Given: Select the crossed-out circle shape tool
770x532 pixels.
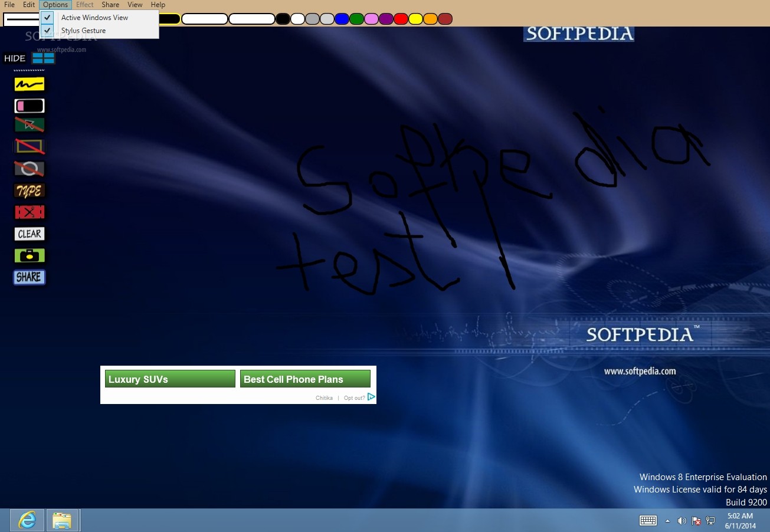Looking at the screenshot, I should [30, 169].
